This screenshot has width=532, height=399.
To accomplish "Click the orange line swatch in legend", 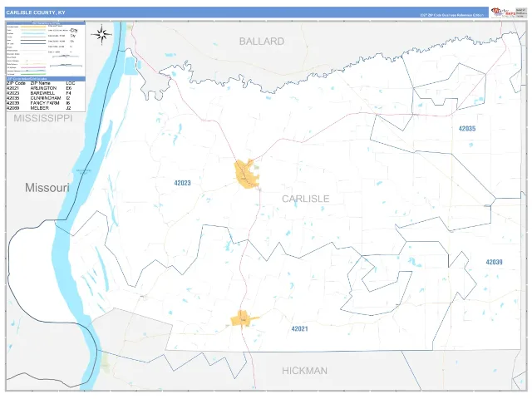I will point(33,27).
